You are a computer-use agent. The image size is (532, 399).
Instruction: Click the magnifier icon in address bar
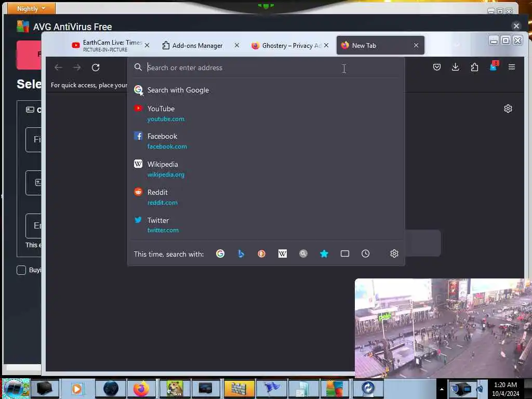(138, 67)
